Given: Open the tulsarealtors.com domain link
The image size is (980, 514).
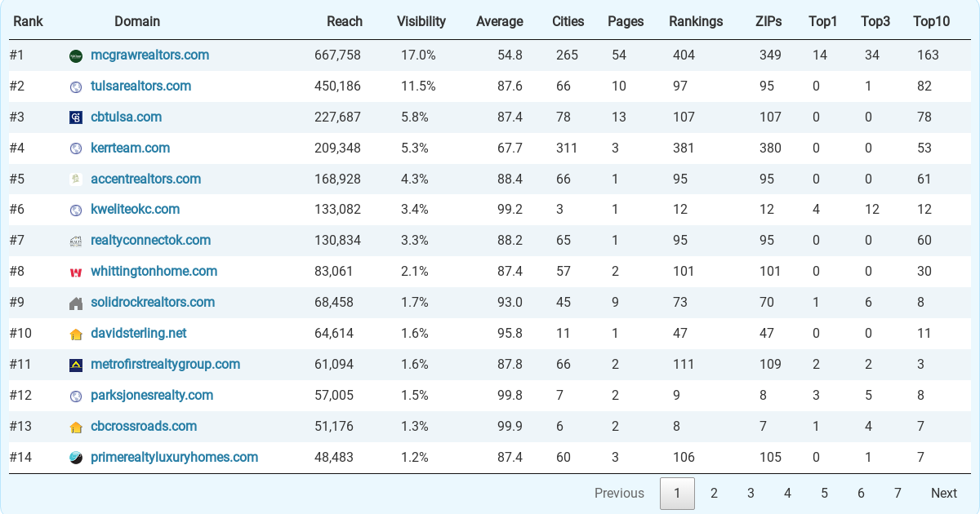Looking at the screenshot, I should tap(140, 86).
